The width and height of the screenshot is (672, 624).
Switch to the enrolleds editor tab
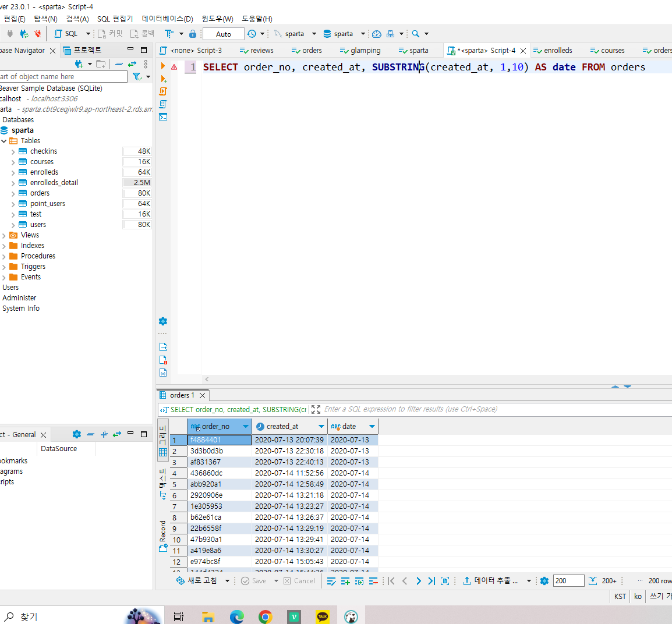pos(553,51)
